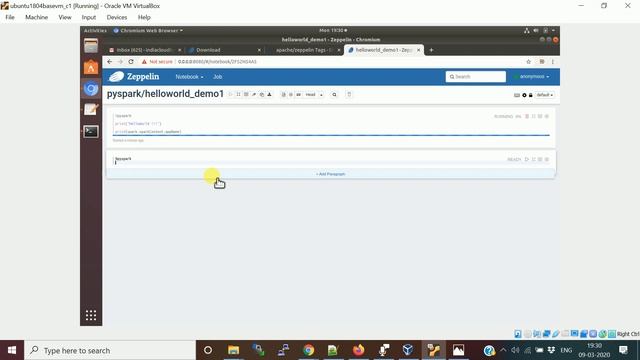640x360 pixels.
Task: Switch to the Inbox mail tab
Action: 144,50
